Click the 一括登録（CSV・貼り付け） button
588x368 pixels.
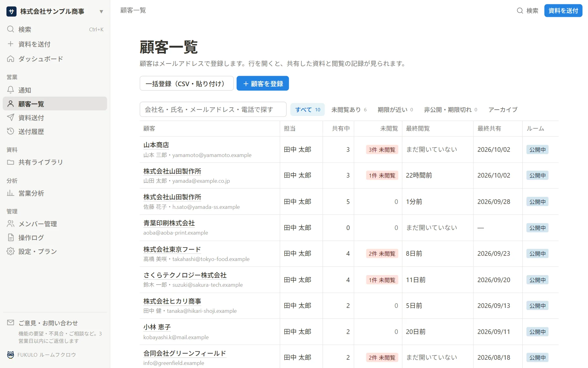187,83
